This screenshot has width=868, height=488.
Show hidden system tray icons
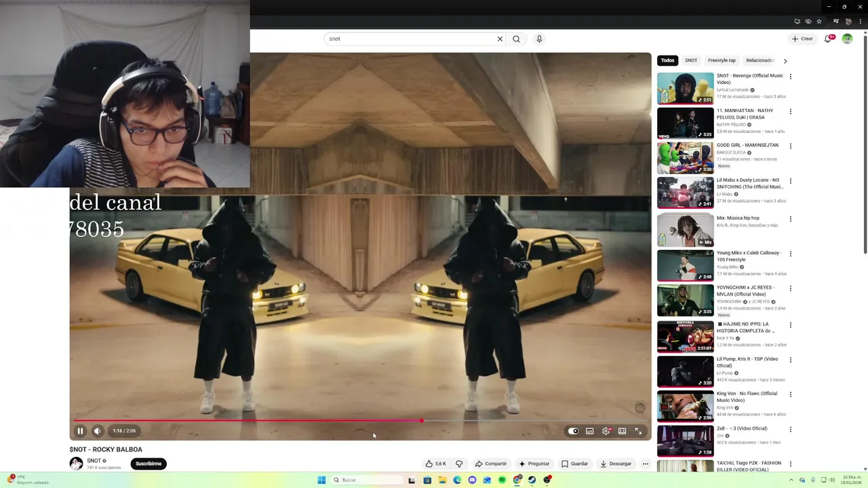791,480
